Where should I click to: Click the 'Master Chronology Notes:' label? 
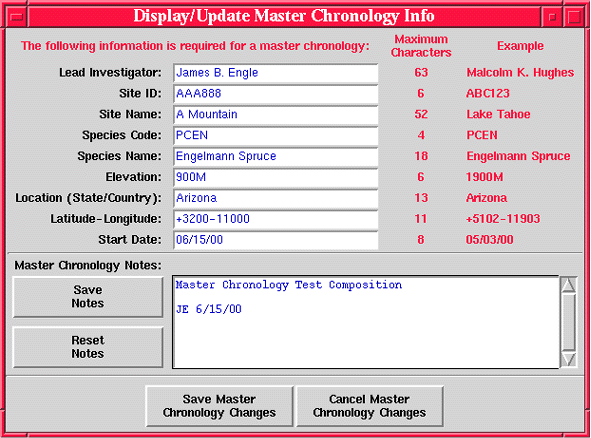[x=88, y=265]
